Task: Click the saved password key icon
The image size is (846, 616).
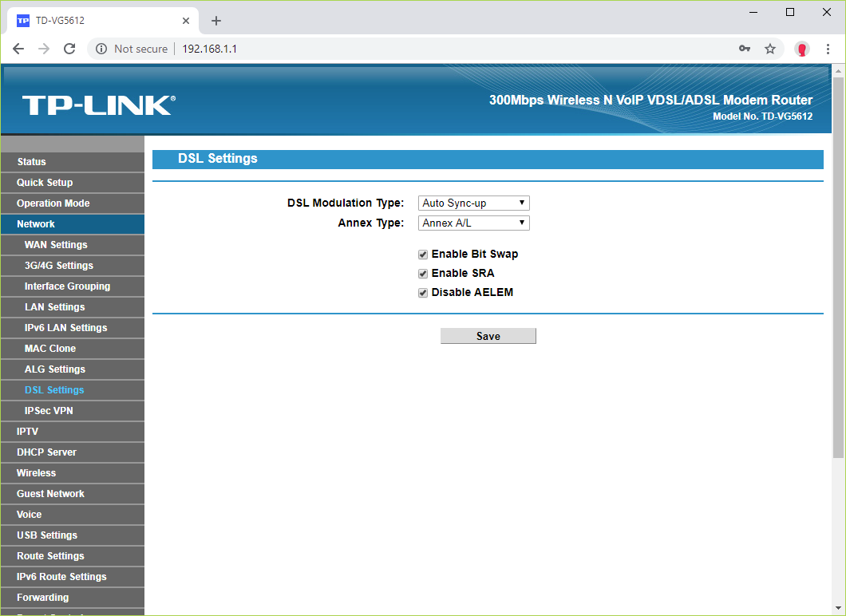Action: (745, 49)
